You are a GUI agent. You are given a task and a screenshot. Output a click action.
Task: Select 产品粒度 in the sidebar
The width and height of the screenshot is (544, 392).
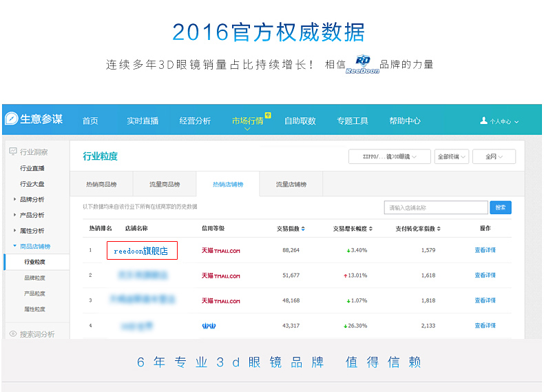[34, 293]
